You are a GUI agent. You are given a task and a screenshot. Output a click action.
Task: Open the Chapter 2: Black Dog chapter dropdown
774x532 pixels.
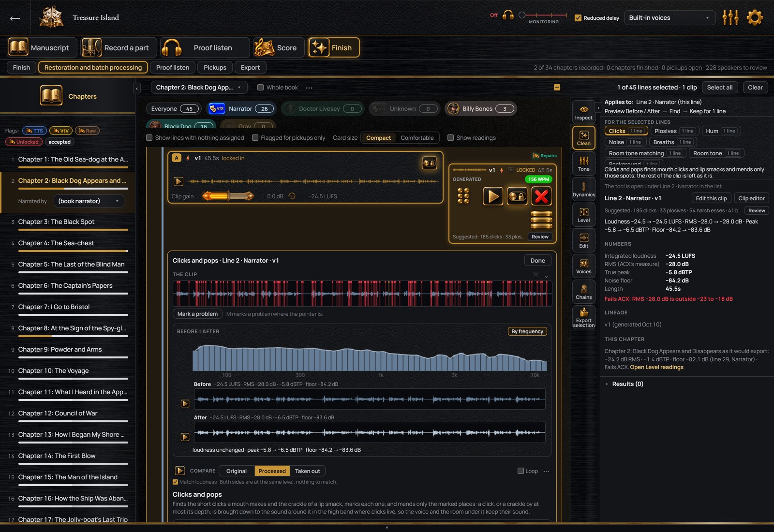coord(199,88)
